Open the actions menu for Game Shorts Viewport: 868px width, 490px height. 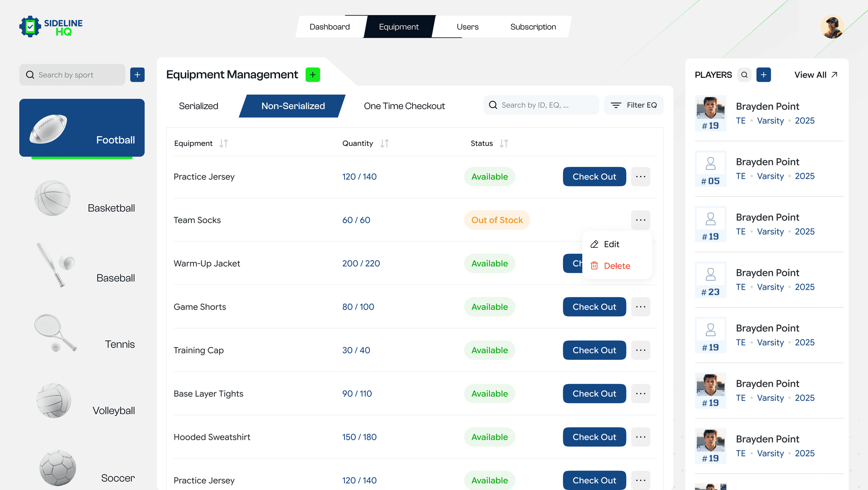(641, 306)
